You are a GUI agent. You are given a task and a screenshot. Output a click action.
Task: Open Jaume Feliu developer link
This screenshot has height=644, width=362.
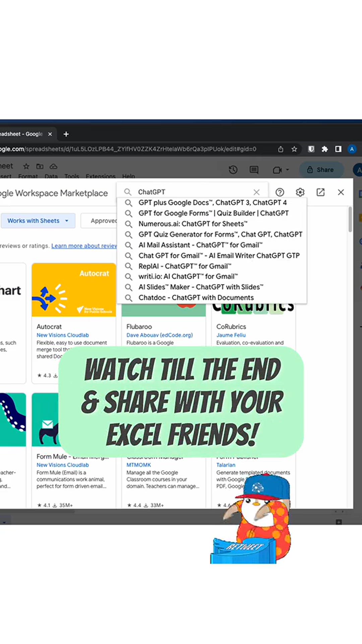[231, 335]
